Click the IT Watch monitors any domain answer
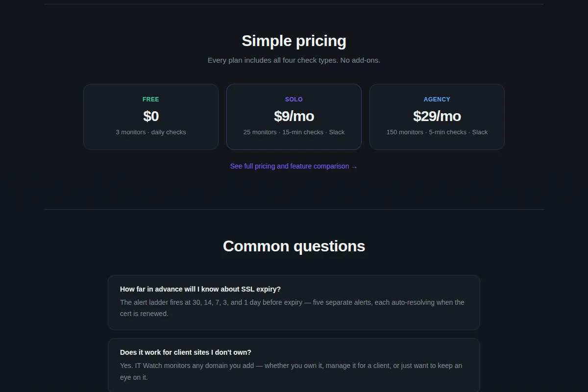Screen dimensions: 588x392 tap(291, 371)
